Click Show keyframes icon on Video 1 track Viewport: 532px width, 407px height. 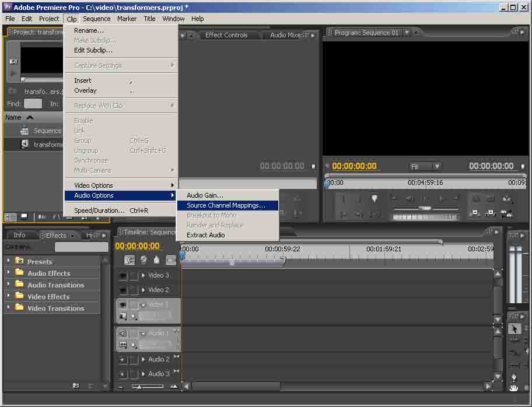coord(134,317)
